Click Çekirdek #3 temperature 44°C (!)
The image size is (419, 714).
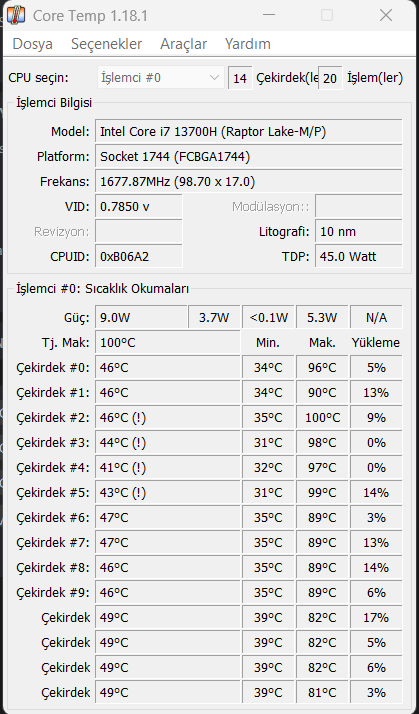[168, 443]
